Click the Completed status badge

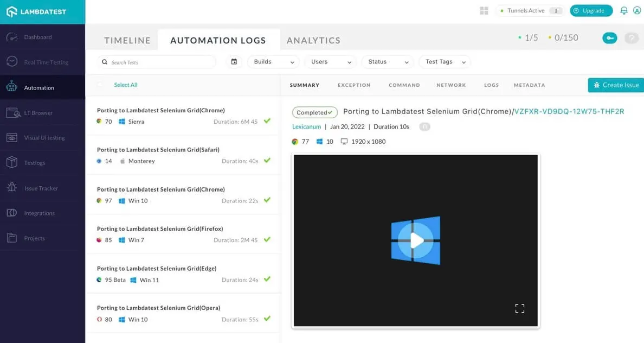314,112
